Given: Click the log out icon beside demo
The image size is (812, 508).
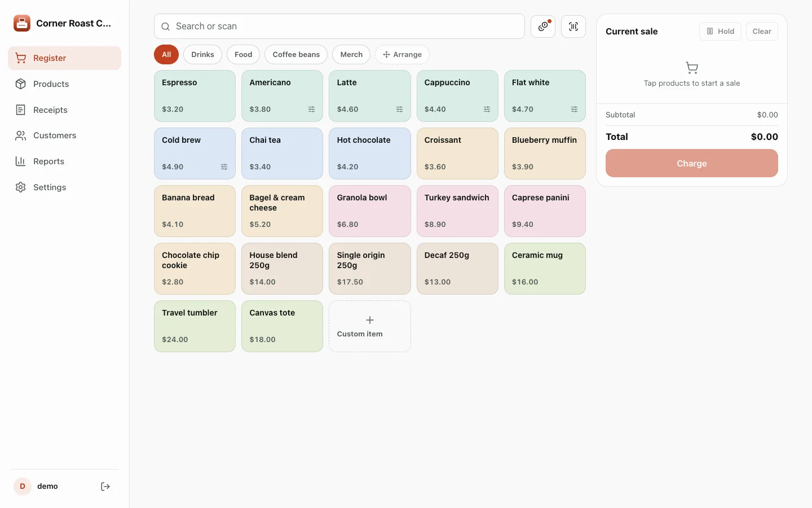Looking at the screenshot, I should [x=105, y=487].
